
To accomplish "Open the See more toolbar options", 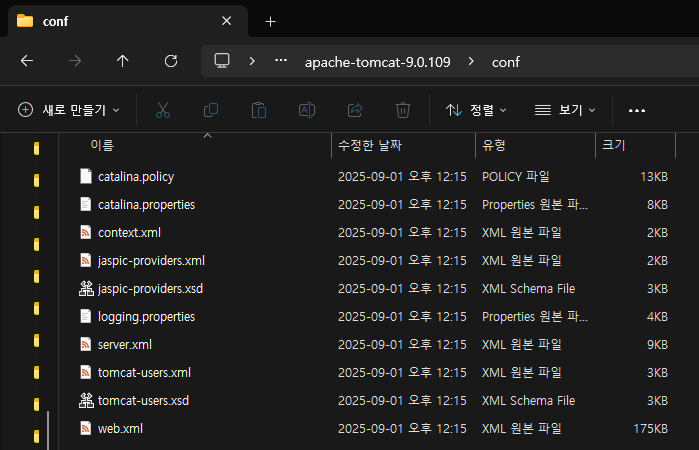I will (637, 110).
